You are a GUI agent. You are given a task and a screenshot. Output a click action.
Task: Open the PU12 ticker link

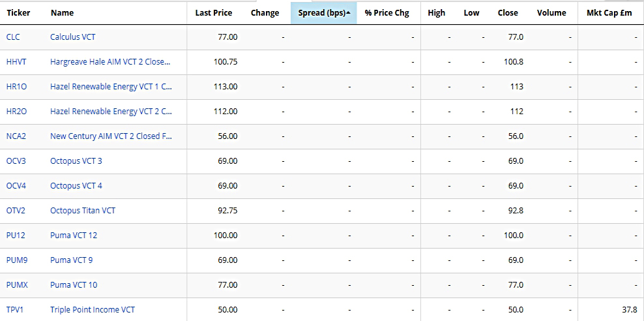[16, 235]
